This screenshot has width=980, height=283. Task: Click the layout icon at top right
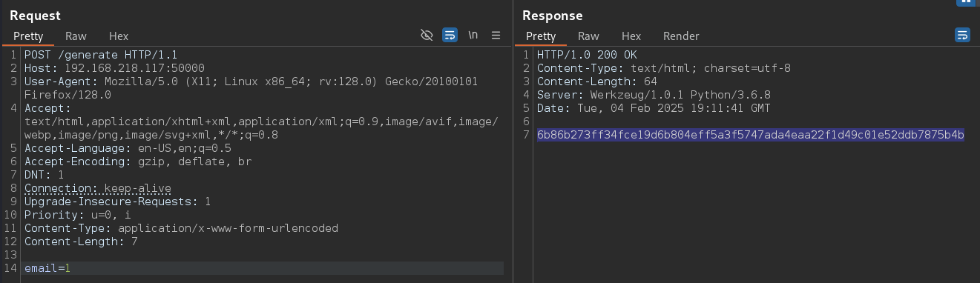[966, 2]
